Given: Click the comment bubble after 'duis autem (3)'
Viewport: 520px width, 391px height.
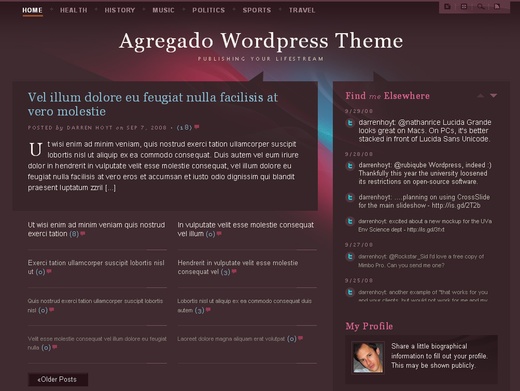Looking at the screenshot, I should [x=208, y=310].
